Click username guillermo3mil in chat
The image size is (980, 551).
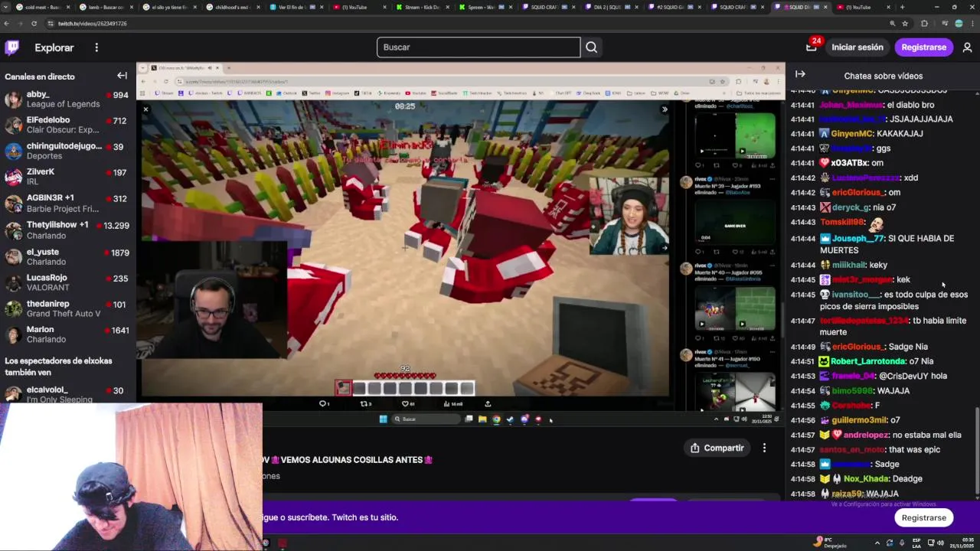[859, 420]
